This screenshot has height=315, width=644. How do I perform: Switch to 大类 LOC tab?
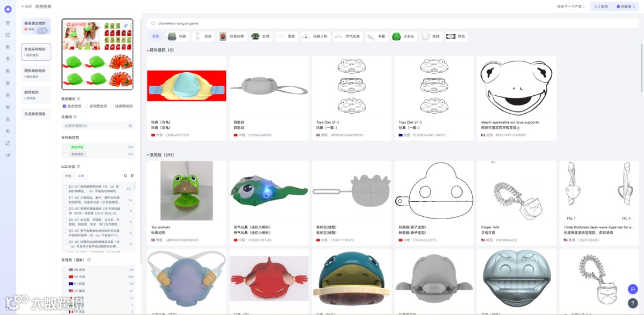[x=68, y=176]
